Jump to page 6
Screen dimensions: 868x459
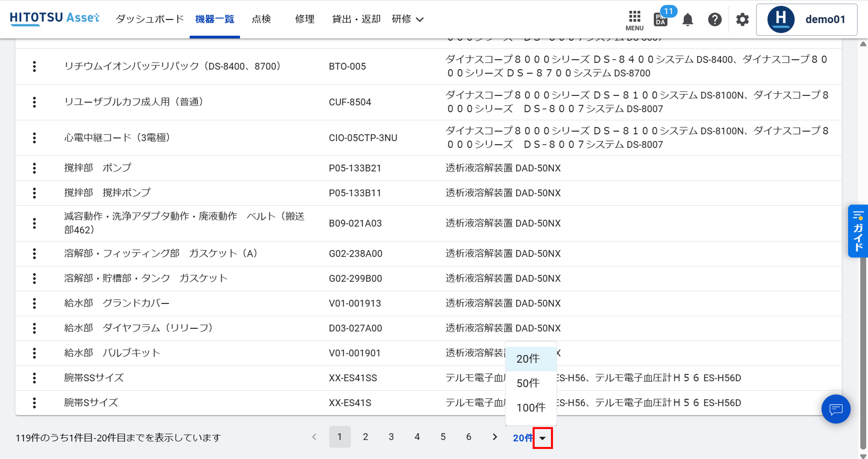point(469,437)
